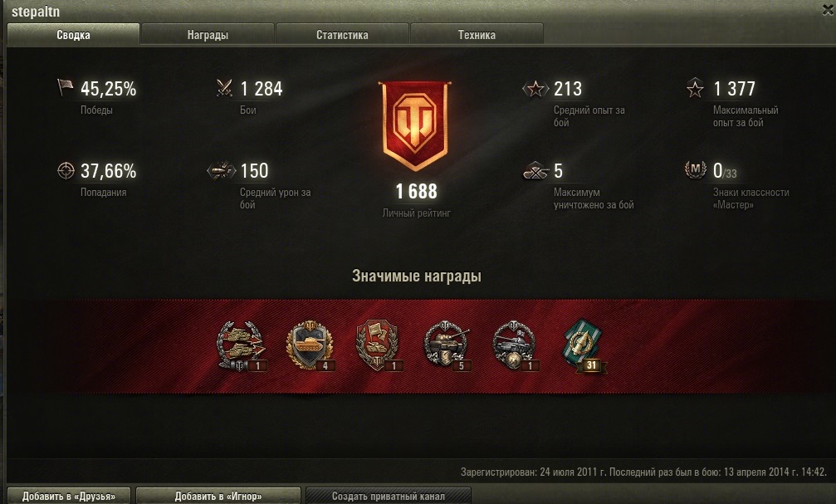Click Создать приватный канал button

pyautogui.click(x=389, y=496)
